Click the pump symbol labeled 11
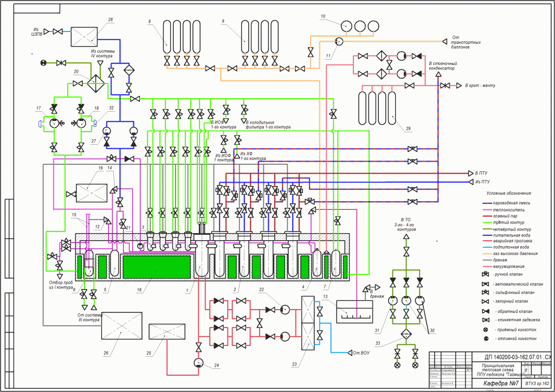Image resolution: width=555 pixels, height=392 pixels. (x=339, y=41)
